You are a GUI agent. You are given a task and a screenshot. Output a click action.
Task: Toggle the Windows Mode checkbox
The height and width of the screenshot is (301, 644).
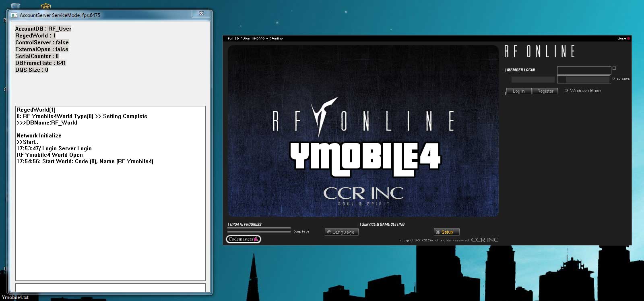tap(566, 91)
